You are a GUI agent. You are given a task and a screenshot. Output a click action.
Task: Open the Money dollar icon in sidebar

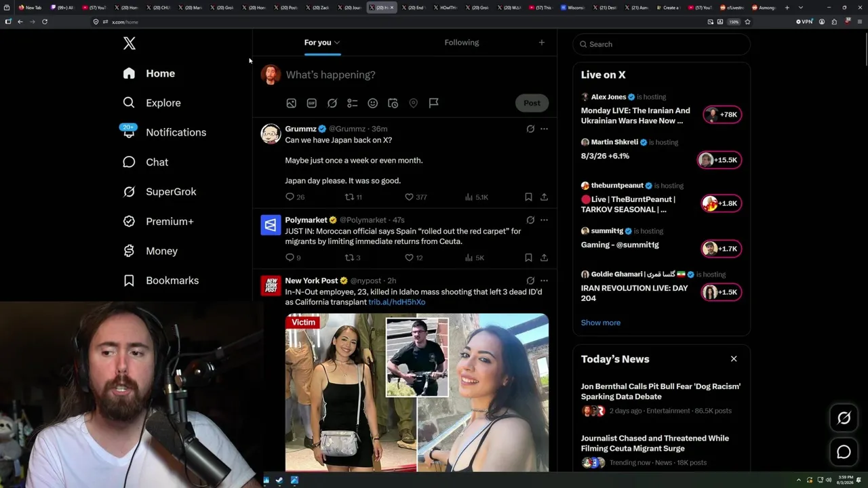coord(129,251)
